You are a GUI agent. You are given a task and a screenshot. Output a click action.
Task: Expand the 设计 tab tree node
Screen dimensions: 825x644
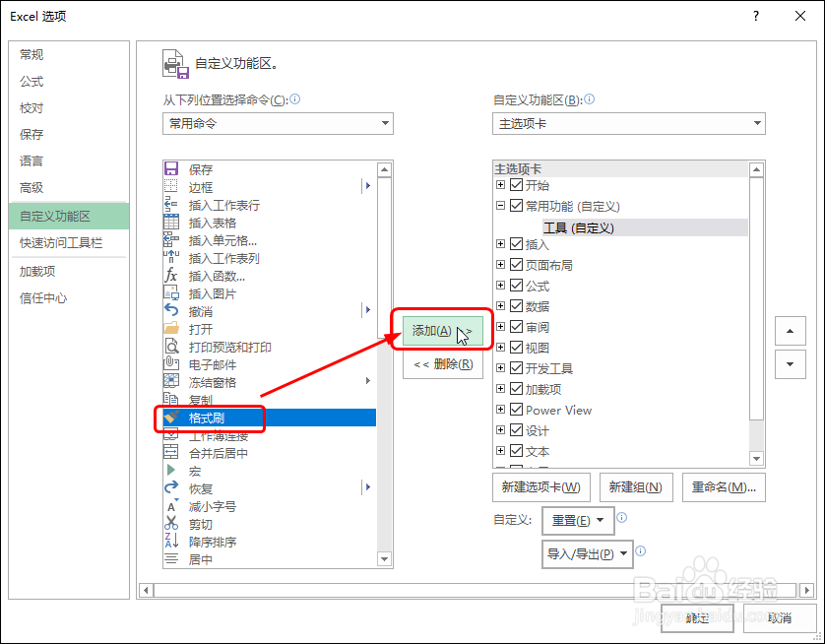(x=500, y=430)
